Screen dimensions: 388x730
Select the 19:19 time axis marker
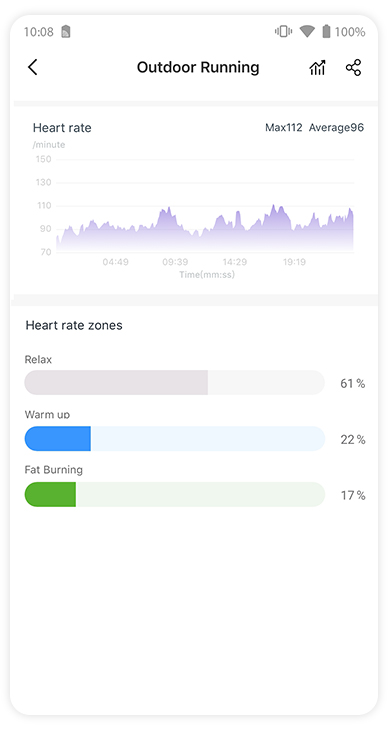[x=294, y=262]
